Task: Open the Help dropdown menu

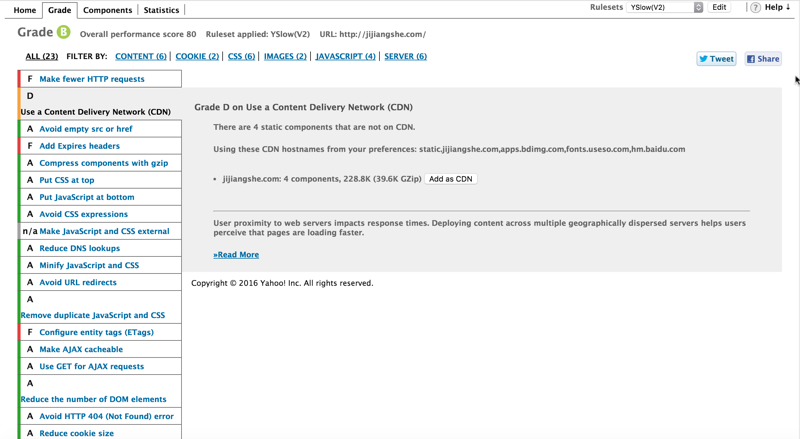Action: 778,8
